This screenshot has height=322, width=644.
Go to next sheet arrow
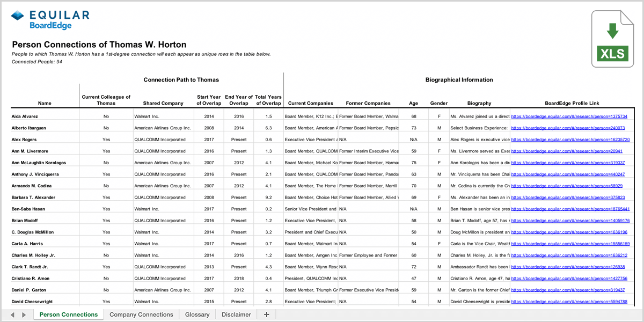point(24,314)
